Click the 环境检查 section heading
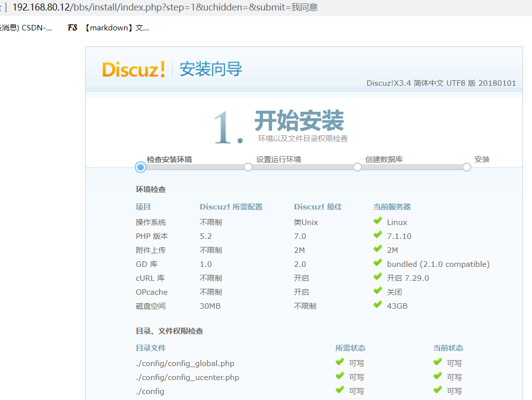Viewport: 532px width, 400px height. (x=151, y=189)
